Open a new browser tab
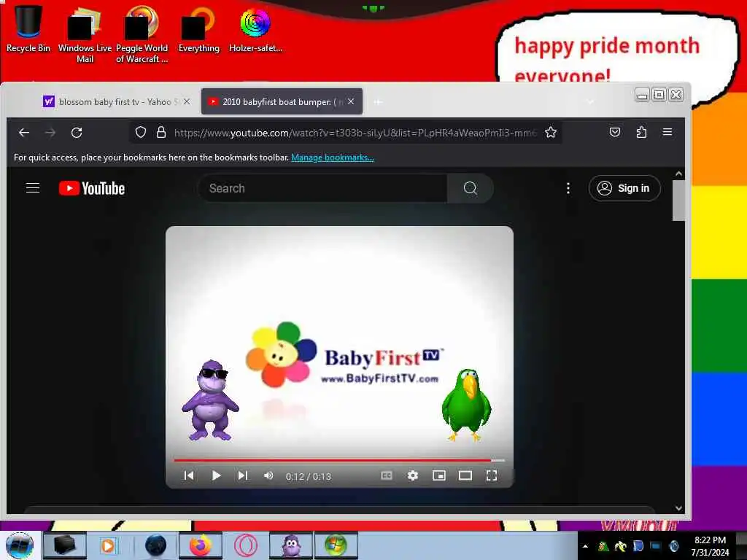 378,102
